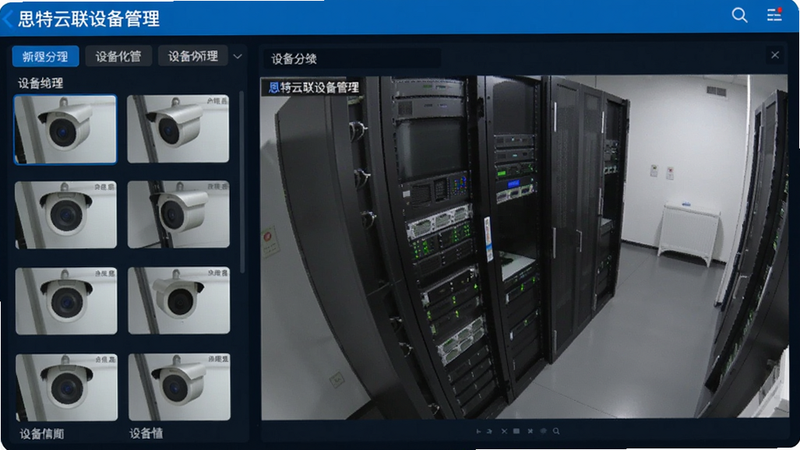Expand the chevron dropdown beside the tabs
Image resolution: width=800 pixels, height=450 pixels.
click(x=238, y=56)
